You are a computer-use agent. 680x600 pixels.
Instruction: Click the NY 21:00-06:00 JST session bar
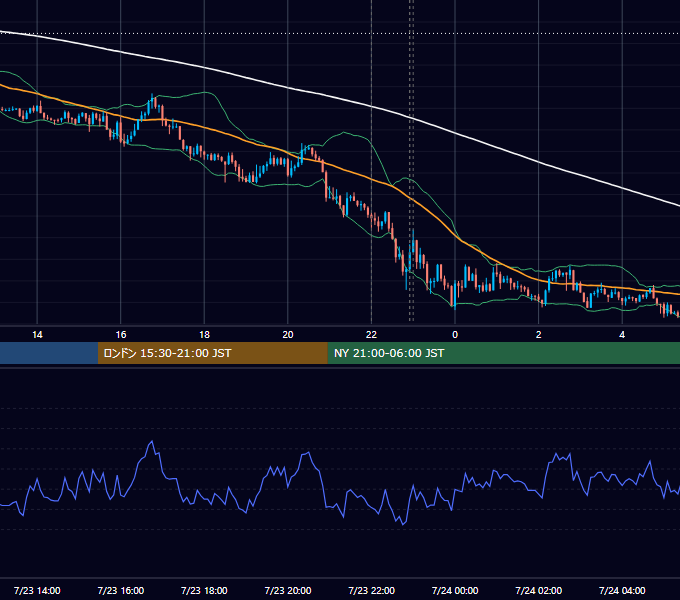503,353
